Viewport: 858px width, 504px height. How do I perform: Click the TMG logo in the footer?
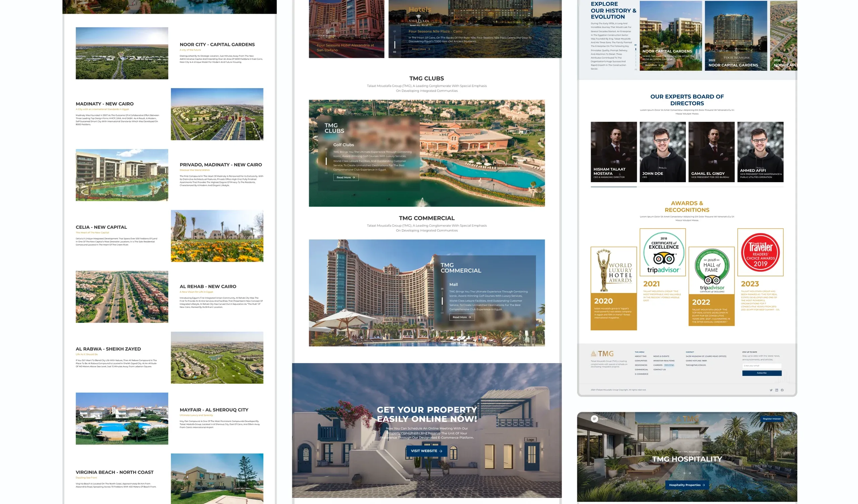[602, 354]
